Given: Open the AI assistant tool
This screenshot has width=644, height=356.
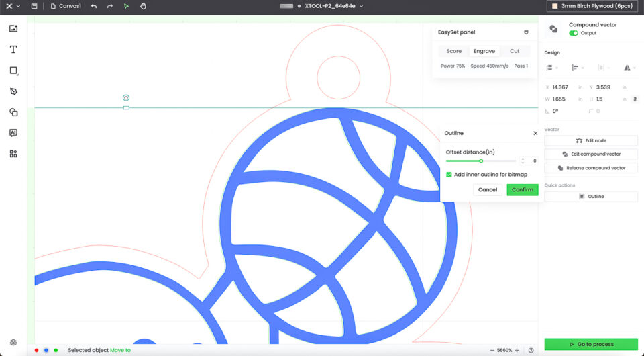Looking at the screenshot, I should [x=13, y=133].
